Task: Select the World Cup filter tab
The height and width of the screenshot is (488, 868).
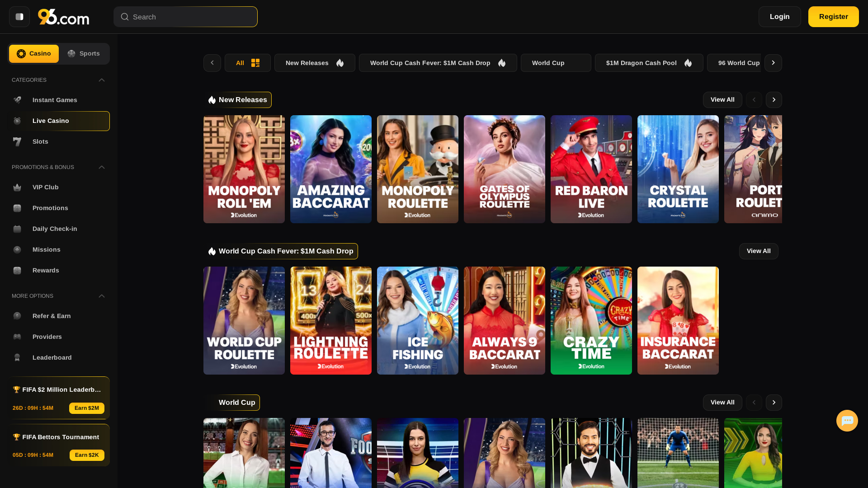Action: click(556, 63)
